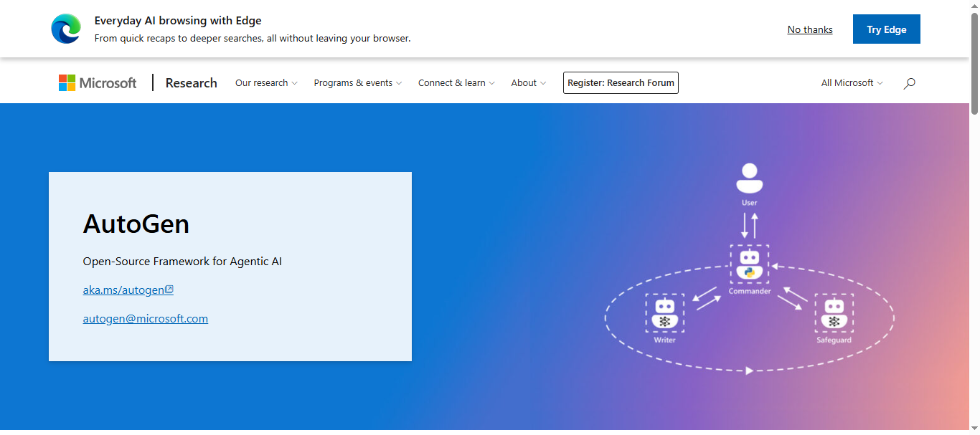
Task: Click external link icon beside aka.ms/autogen
Action: tap(169, 290)
